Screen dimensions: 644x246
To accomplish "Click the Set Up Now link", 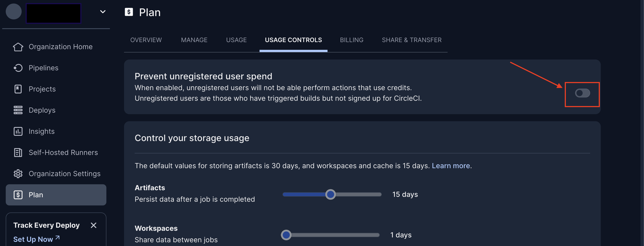I will click(x=36, y=239).
